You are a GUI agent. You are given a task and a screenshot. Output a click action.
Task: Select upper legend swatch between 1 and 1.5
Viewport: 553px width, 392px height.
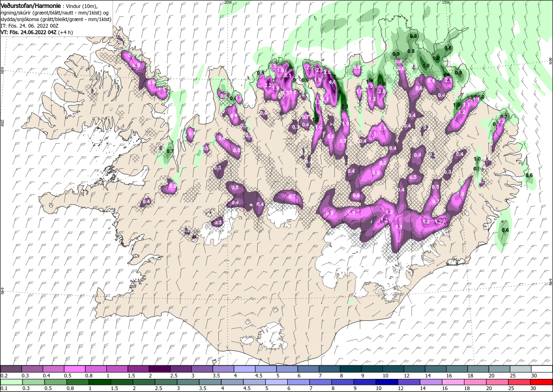117,369
